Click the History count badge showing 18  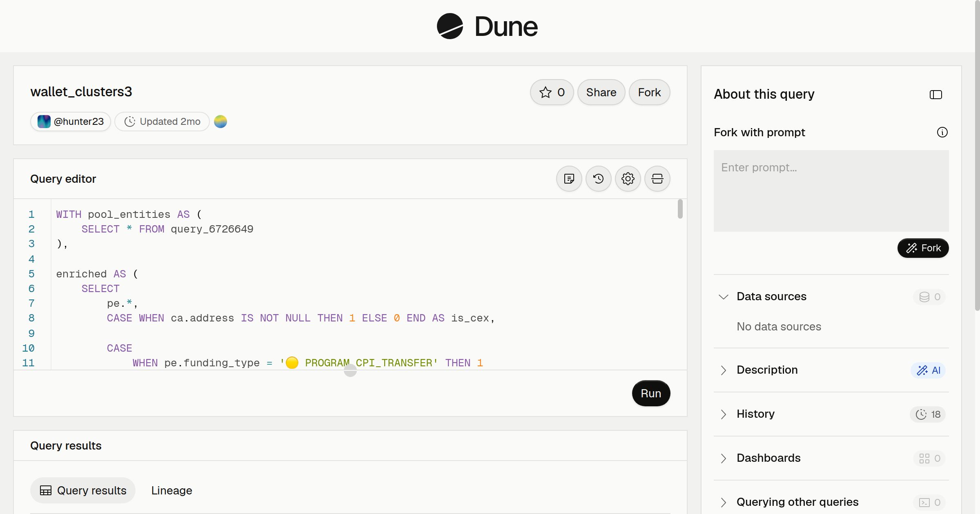(x=928, y=414)
